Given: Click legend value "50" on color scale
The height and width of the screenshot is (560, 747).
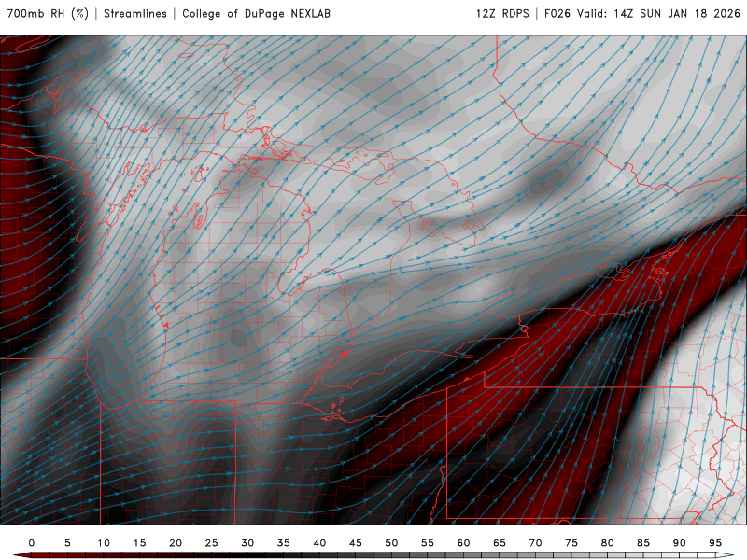Looking at the screenshot, I should pos(391,543).
